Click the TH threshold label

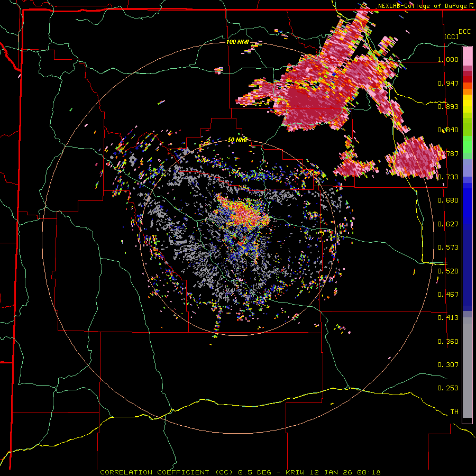454,412
